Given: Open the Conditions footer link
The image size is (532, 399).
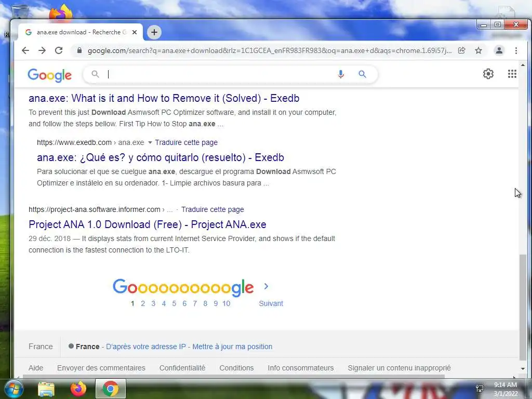Looking at the screenshot, I should tap(236, 368).
